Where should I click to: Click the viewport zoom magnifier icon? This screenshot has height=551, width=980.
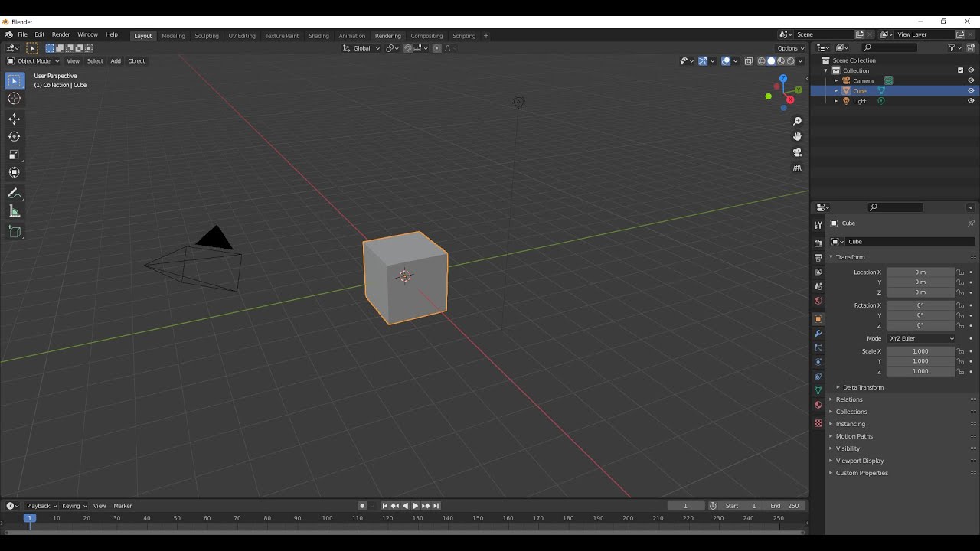797,121
